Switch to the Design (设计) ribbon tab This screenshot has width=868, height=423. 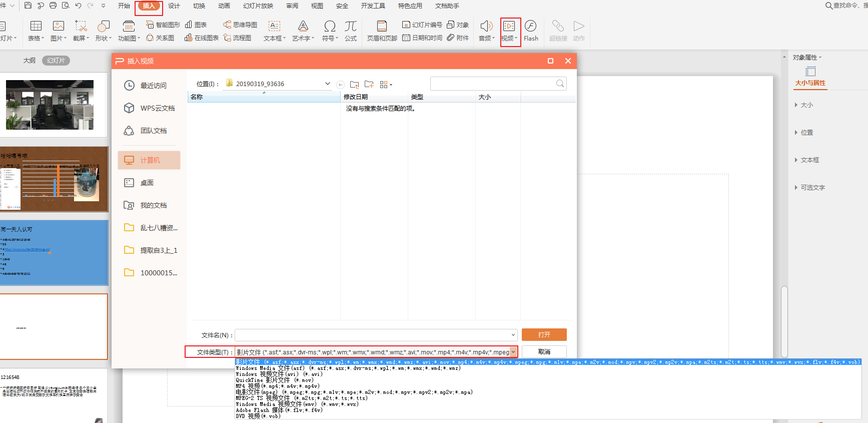[174, 6]
